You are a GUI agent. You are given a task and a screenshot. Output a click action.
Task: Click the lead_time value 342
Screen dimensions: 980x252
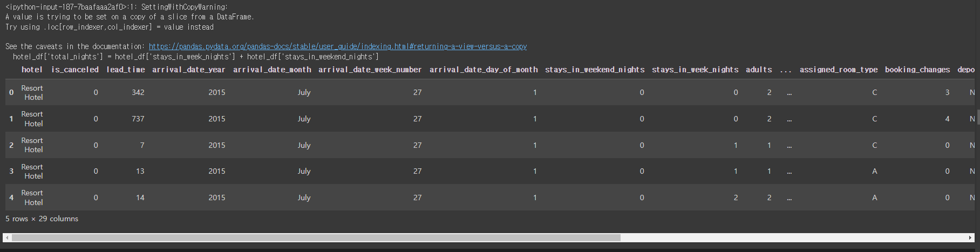click(x=138, y=92)
